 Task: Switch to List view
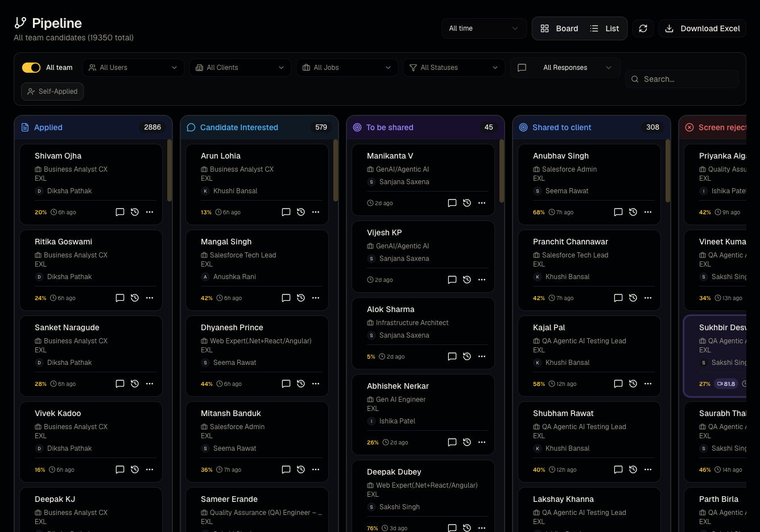coord(605,28)
